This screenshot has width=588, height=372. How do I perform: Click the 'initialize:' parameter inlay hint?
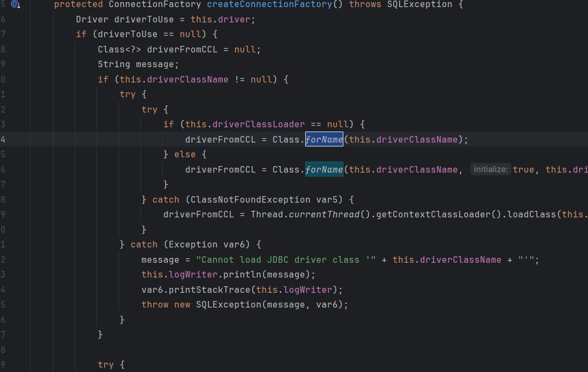pos(491,169)
